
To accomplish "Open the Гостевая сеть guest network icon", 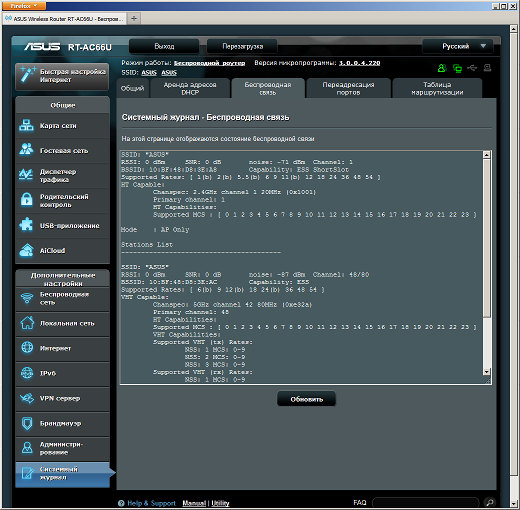I will pos(26,149).
